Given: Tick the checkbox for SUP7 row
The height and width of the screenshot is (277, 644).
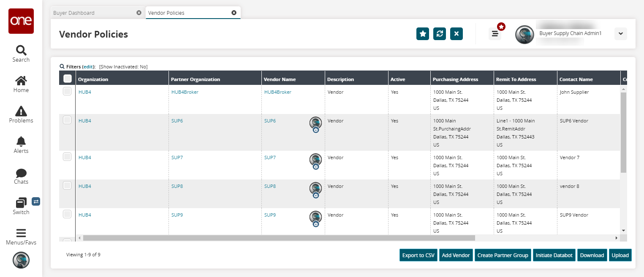Looking at the screenshot, I should point(67,157).
